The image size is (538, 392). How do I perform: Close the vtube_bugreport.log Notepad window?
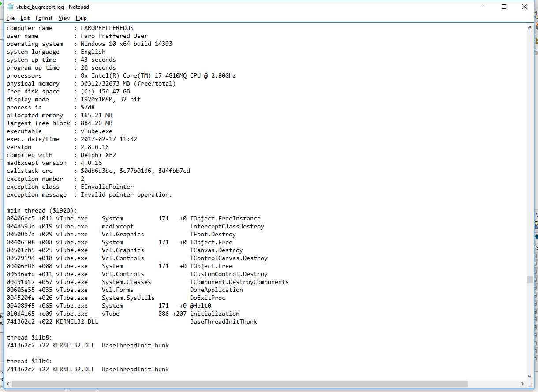(x=524, y=7)
